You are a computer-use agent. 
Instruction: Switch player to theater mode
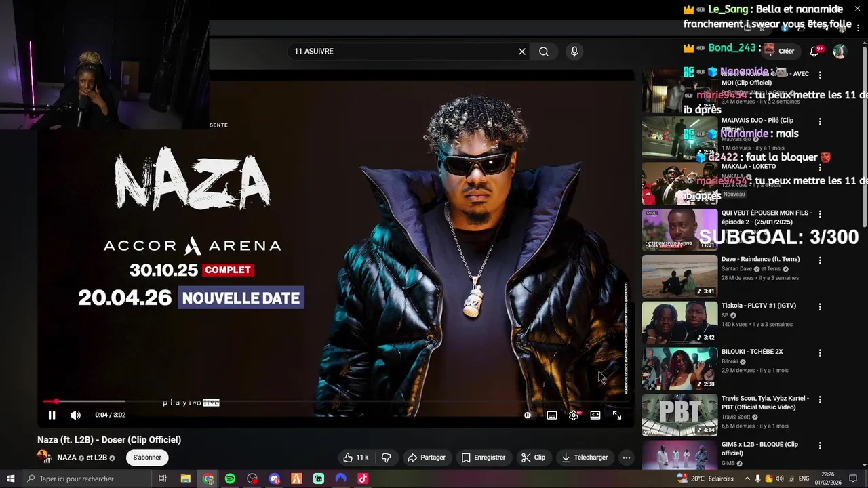[595, 415]
